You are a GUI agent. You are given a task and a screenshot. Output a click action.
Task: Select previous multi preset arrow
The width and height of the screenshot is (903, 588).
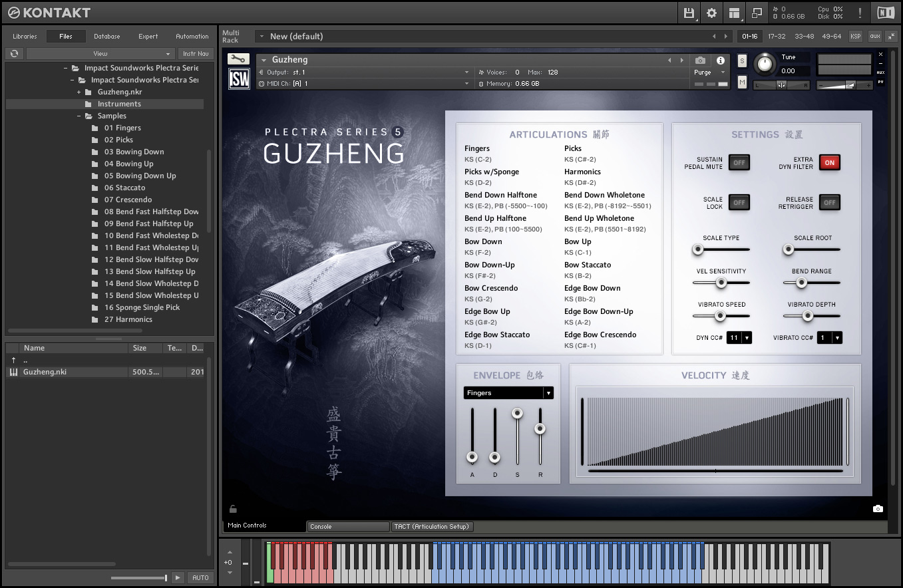(714, 37)
